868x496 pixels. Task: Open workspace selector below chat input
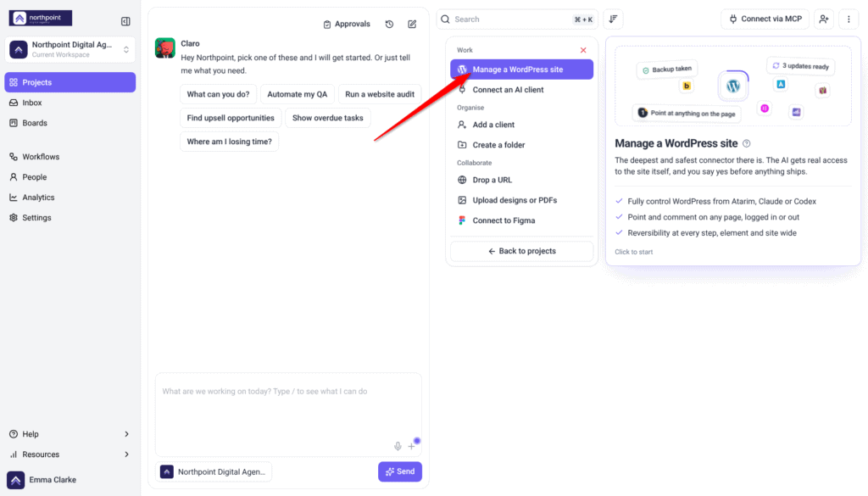(214, 471)
